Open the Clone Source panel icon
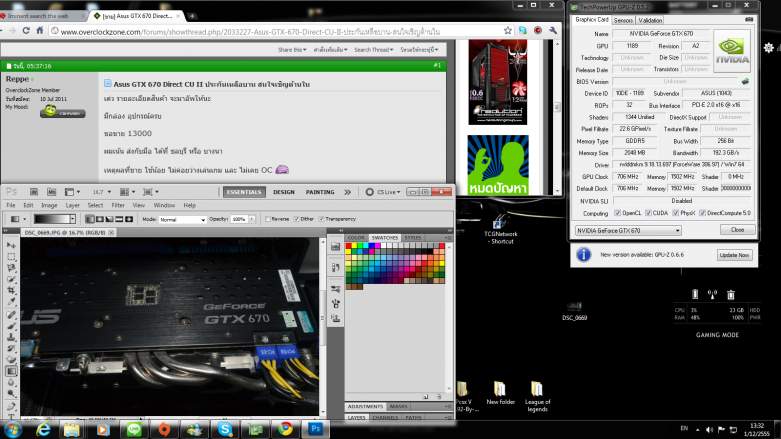The image size is (781, 439). [x=335, y=317]
